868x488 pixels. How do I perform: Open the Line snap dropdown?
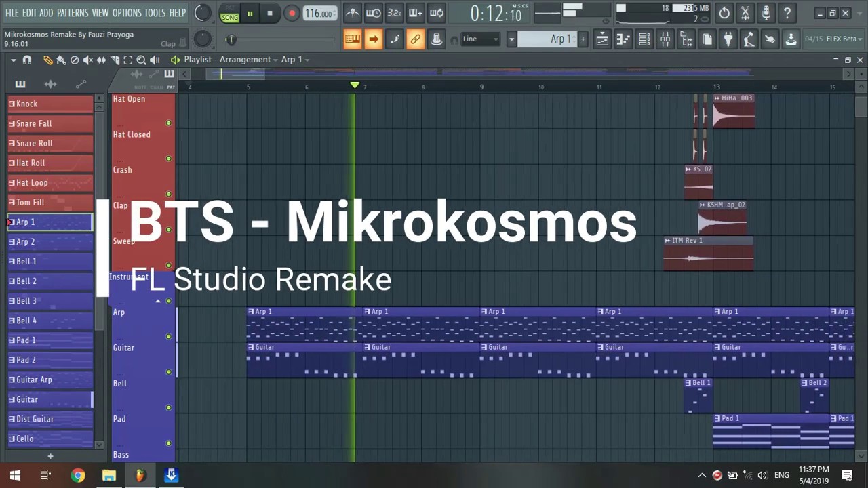coord(481,39)
